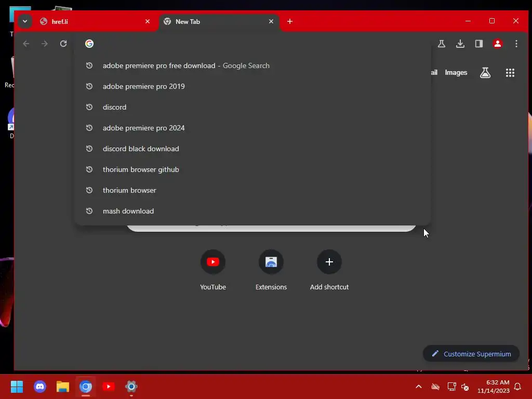This screenshot has height=399, width=532.
Task: Click the Supermium browser taskbar icon
Action: tap(86, 387)
